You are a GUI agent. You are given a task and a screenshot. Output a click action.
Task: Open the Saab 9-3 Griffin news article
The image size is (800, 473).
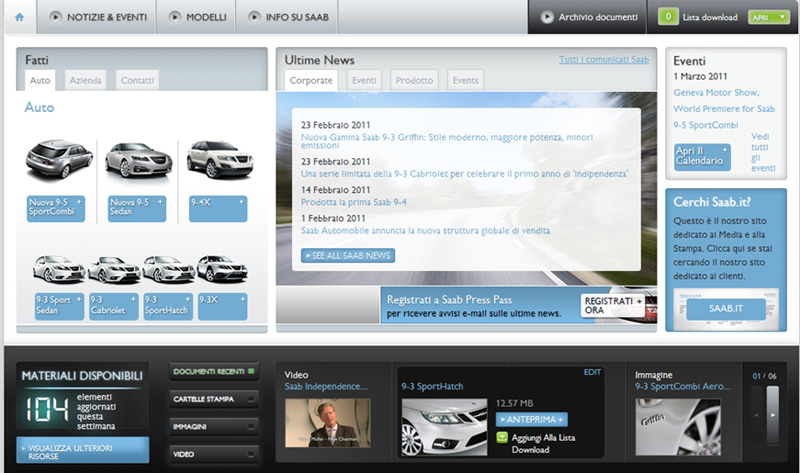click(446, 141)
